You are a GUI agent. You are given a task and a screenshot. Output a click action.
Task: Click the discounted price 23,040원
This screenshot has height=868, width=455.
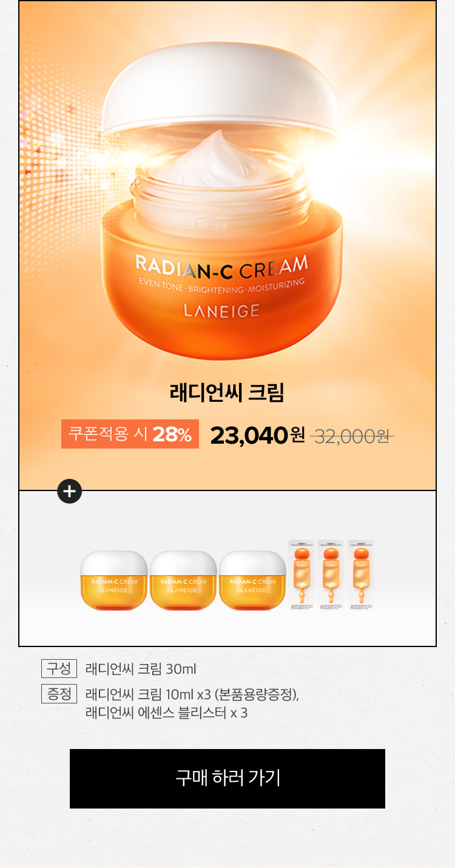(258, 435)
